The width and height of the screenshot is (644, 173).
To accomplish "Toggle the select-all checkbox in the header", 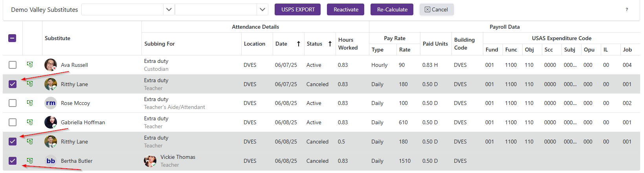I will tap(13, 38).
